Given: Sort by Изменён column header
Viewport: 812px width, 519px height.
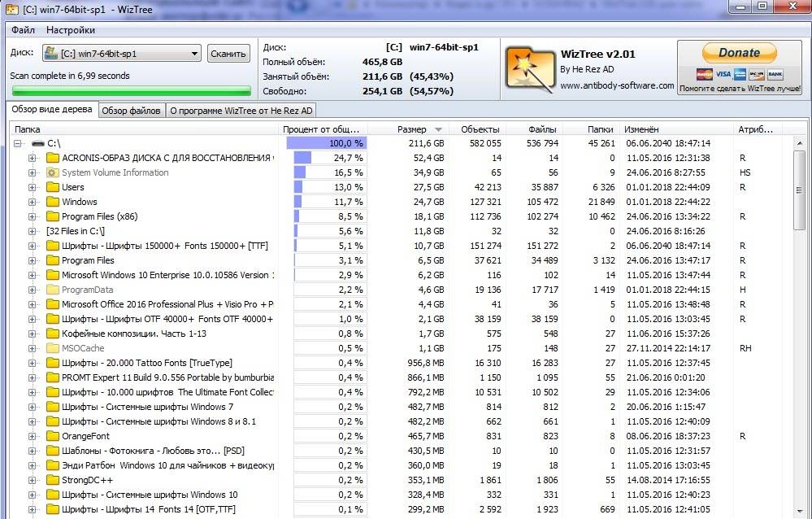Looking at the screenshot, I should pos(677,129).
